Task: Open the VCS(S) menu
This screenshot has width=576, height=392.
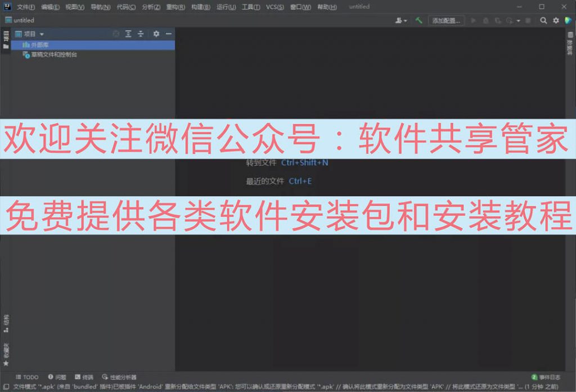Action: click(274, 7)
